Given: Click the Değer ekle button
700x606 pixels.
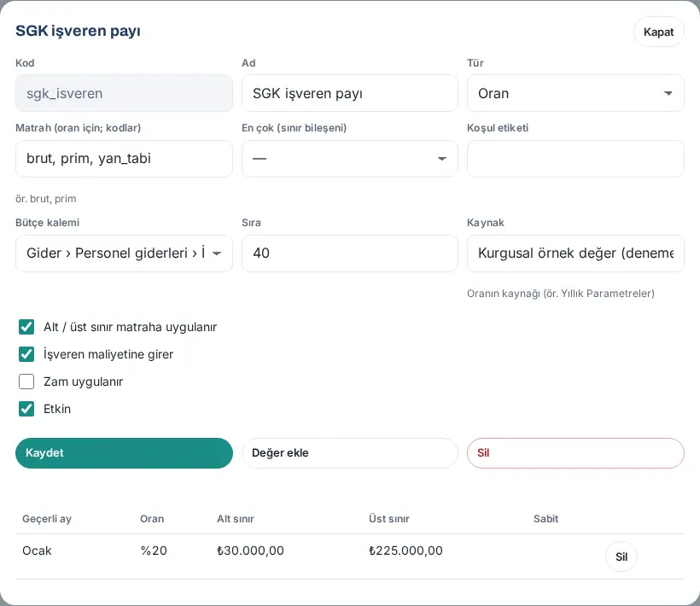Looking at the screenshot, I should coord(349,453).
